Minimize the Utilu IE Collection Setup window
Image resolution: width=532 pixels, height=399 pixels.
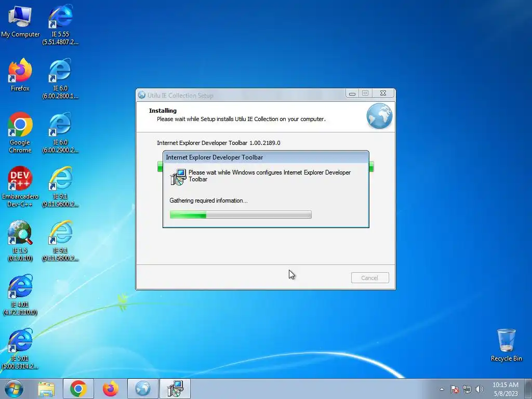[x=352, y=94]
